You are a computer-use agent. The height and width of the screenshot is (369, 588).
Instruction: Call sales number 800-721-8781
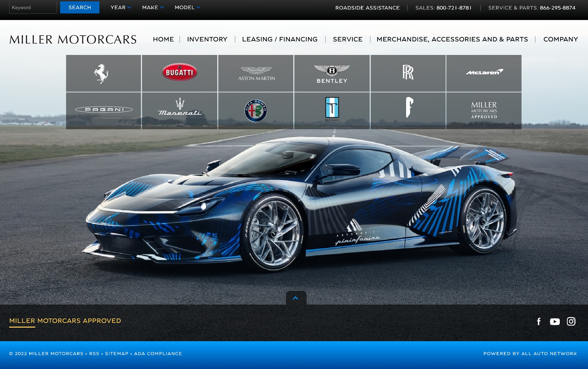coord(454,8)
